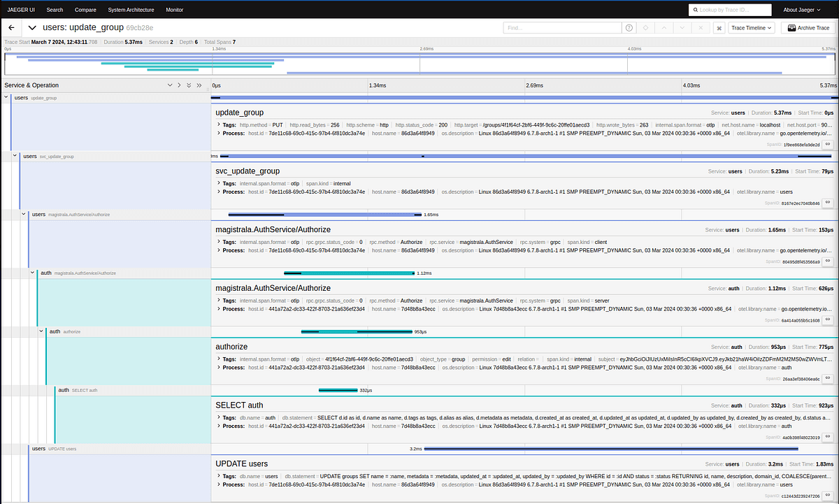Click expand one level chevron in header
This screenshot has height=504, width=839.
(169, 85)
